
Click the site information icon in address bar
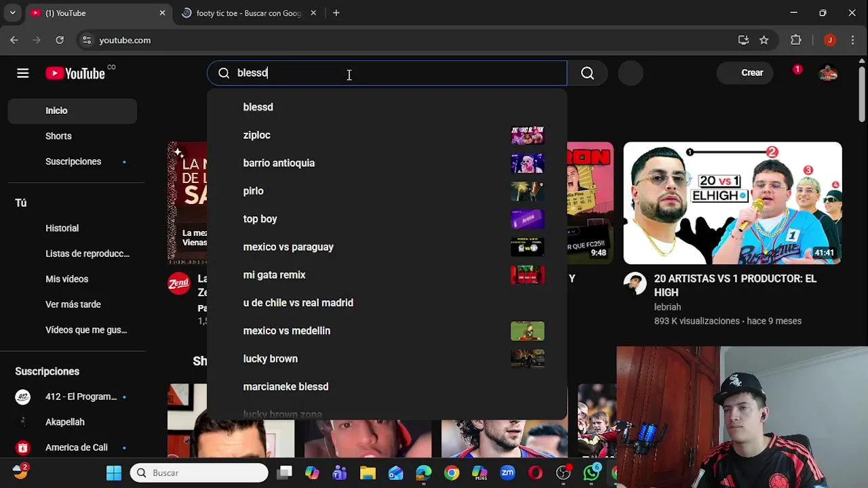point(86,40)
